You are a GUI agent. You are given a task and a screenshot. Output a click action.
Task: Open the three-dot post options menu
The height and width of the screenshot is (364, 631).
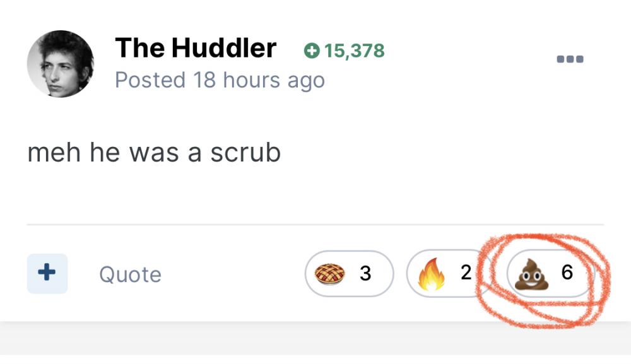(570, 60)
